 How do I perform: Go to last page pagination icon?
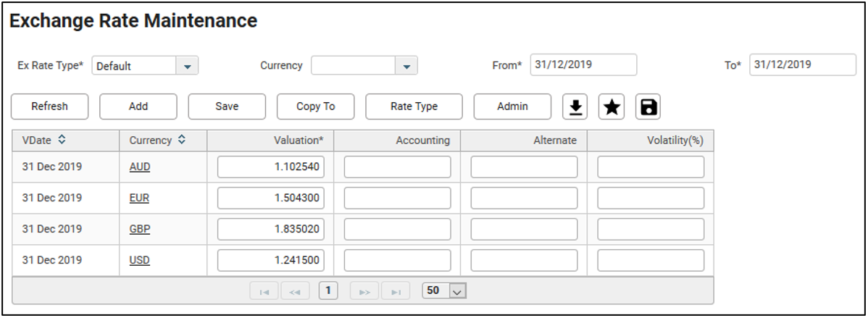click(396, 291)
